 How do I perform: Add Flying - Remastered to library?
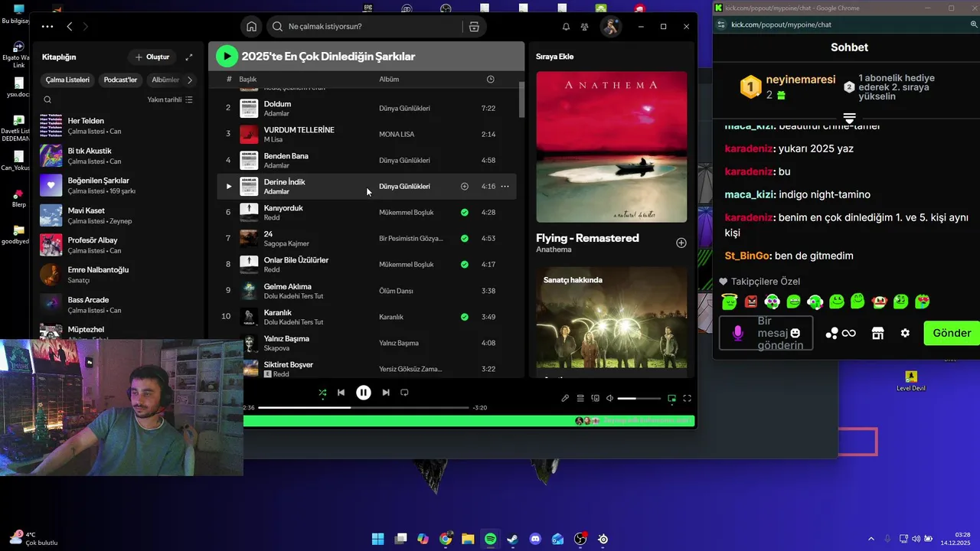(681, 243)
